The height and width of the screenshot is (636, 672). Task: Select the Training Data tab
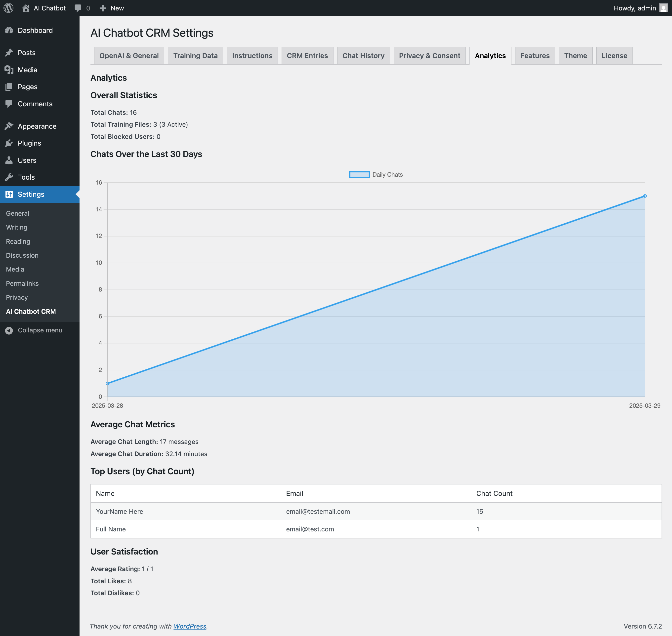(195, 56)
